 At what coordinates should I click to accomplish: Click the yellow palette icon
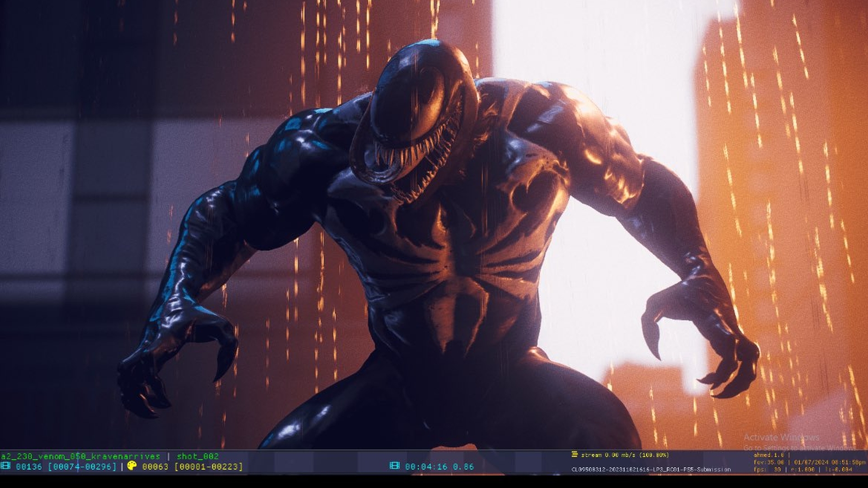(x=132, y=465)
